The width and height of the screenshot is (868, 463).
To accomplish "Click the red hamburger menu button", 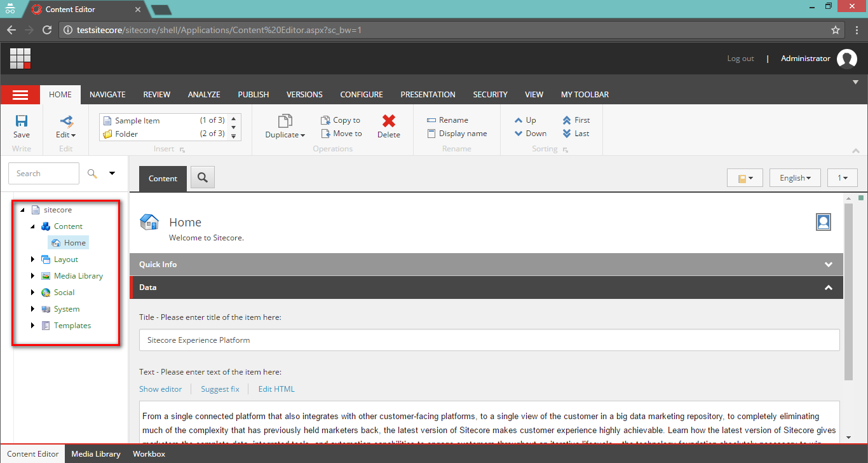I will point(20,95).
